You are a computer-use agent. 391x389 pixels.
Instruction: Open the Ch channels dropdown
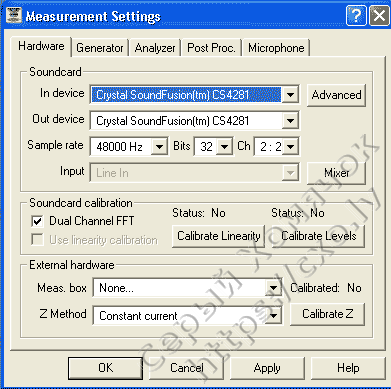[290, 146]
